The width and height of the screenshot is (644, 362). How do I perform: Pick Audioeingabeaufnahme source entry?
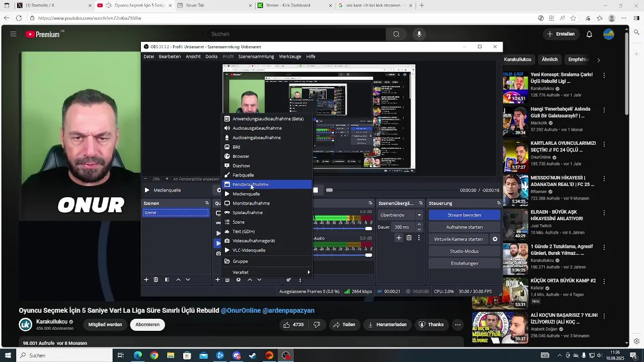267,138
